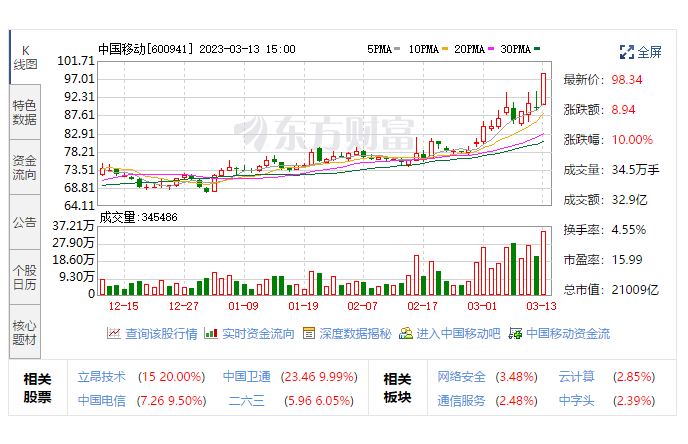Viewport: 688px width, 444px height.
Task: Click the 涨跌额 value 8.94
Action: click(x=623, y=110)
